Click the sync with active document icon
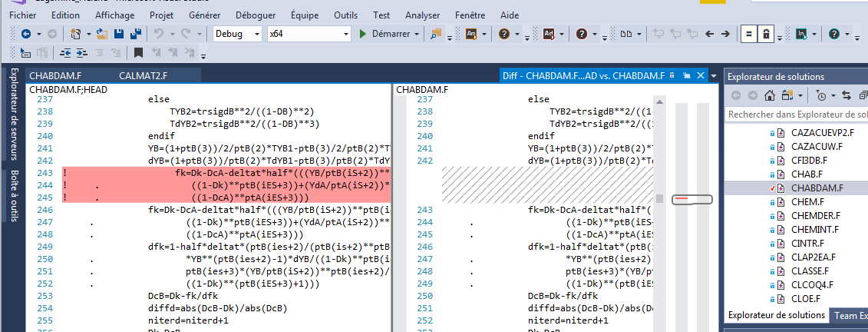Screen dimensions: 868x332 coord(847,95)
